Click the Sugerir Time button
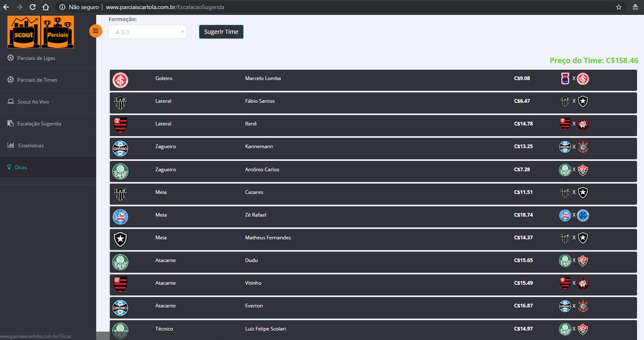This screenshot has width=644, height=340. [221, 32]
